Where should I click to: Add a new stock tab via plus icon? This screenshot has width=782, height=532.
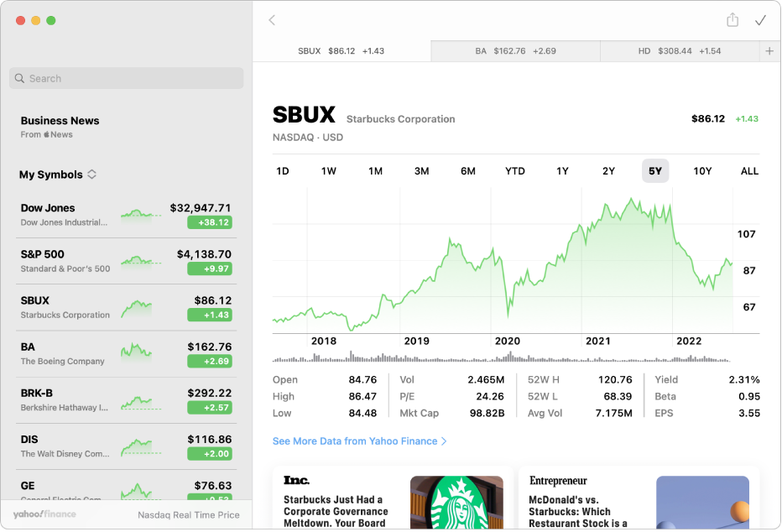(769, 51)
